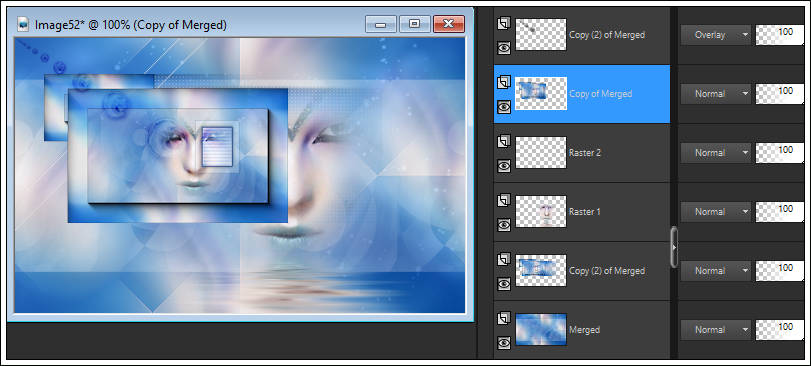Open the blend mode dropdown of the Normal-blend Copy (2) of Merged layer
Screen dimensions: 811x366
click(x=715, y=271)
